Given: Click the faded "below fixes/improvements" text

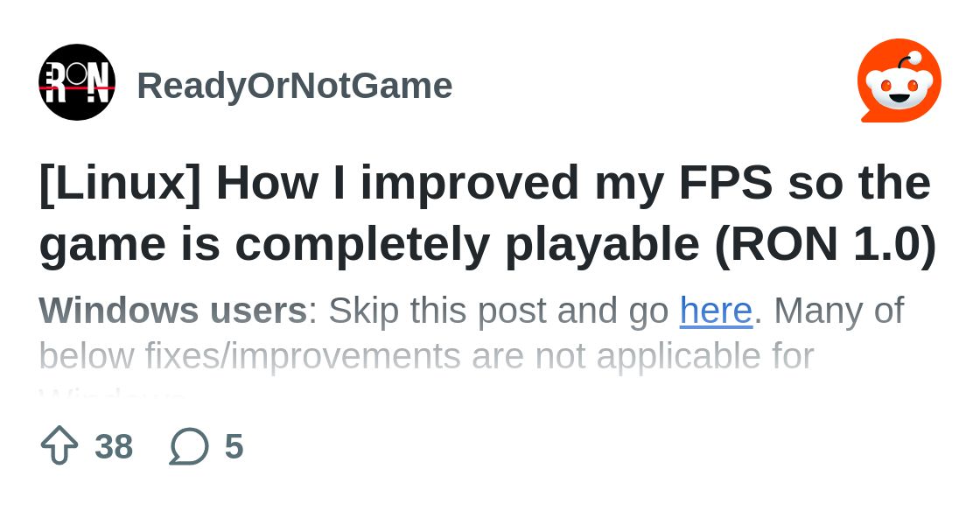Looking at the screenshot, I should [249, 356].
